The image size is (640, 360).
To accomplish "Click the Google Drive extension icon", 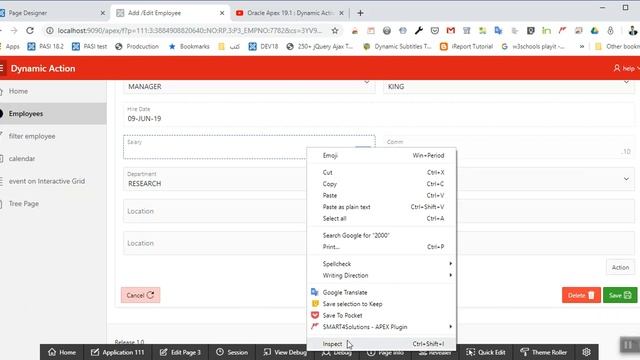I will click(x=594, y=31).
